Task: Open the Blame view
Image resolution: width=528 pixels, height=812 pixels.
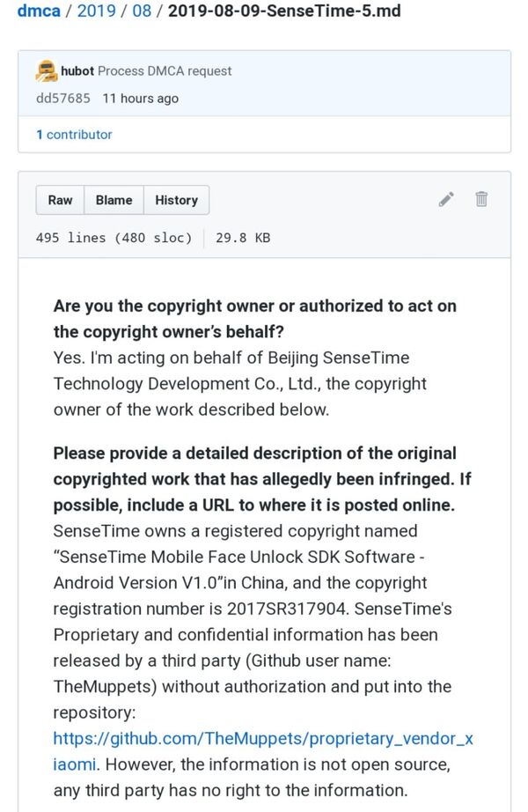Action: 114,200
